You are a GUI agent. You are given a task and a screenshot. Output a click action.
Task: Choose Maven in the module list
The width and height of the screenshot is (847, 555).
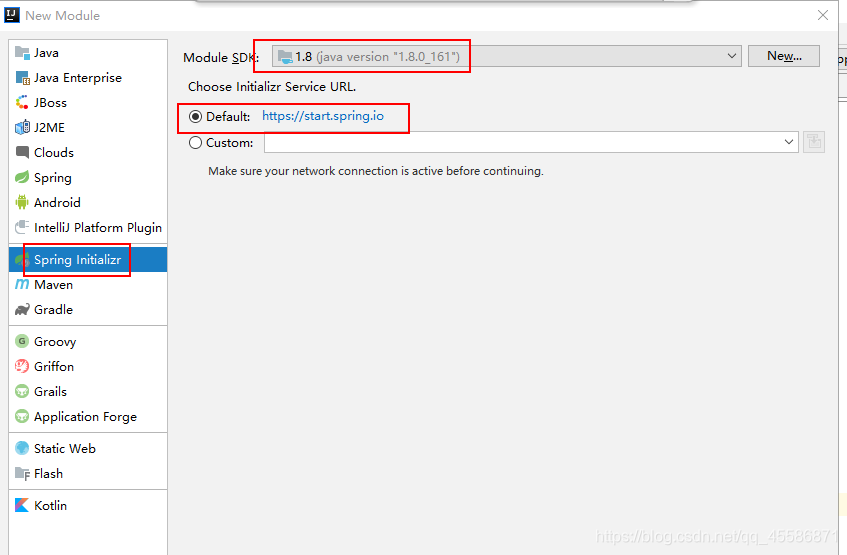pyautogui.click(x=88, y=284)
